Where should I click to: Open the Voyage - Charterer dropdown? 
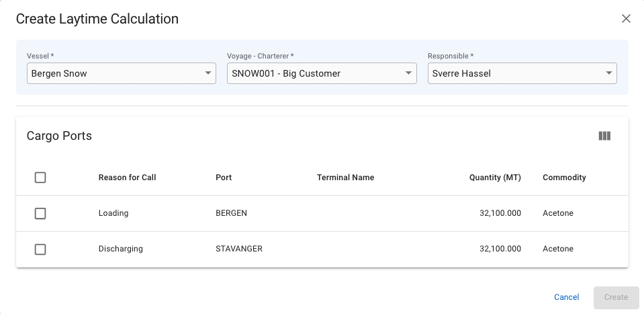click(x=321, y=73)
